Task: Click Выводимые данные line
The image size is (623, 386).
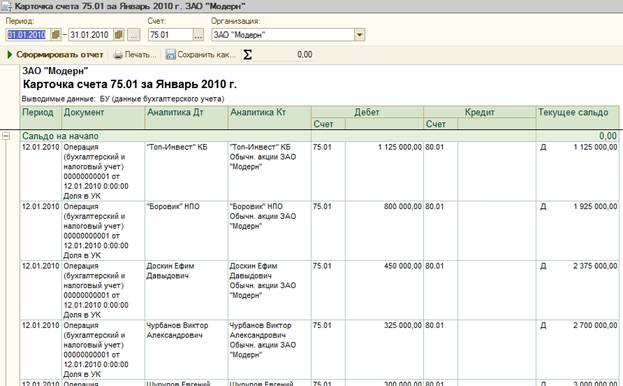Action: click(123, 99)
